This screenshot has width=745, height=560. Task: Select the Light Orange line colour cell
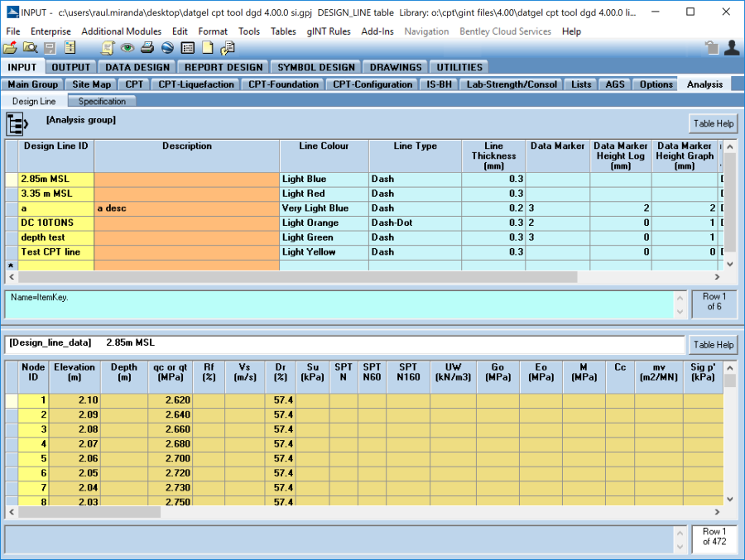[x=324, y=223]
